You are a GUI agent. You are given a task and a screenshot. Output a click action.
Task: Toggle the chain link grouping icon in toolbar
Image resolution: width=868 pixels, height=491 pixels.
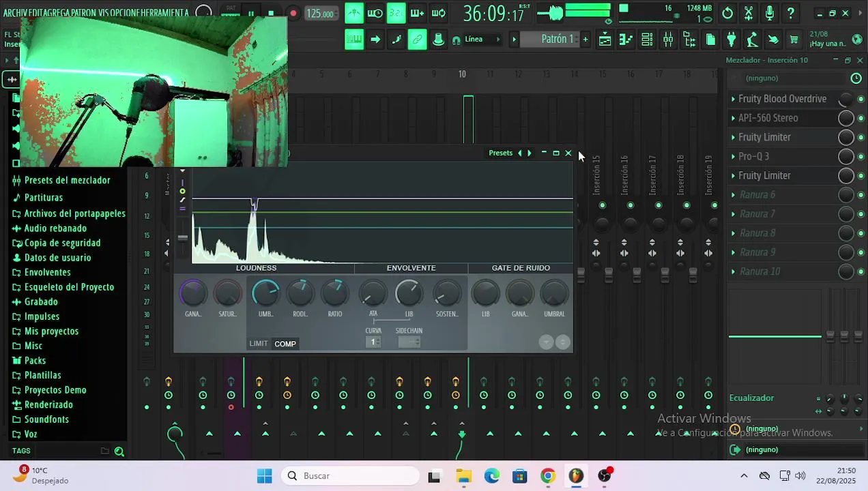point(417,40)
